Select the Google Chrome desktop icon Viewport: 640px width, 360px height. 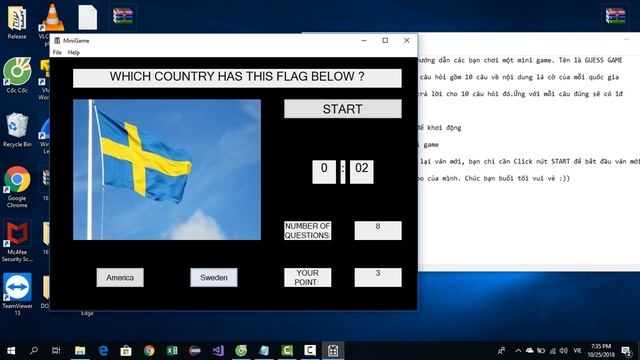click(x=17, y=187)
